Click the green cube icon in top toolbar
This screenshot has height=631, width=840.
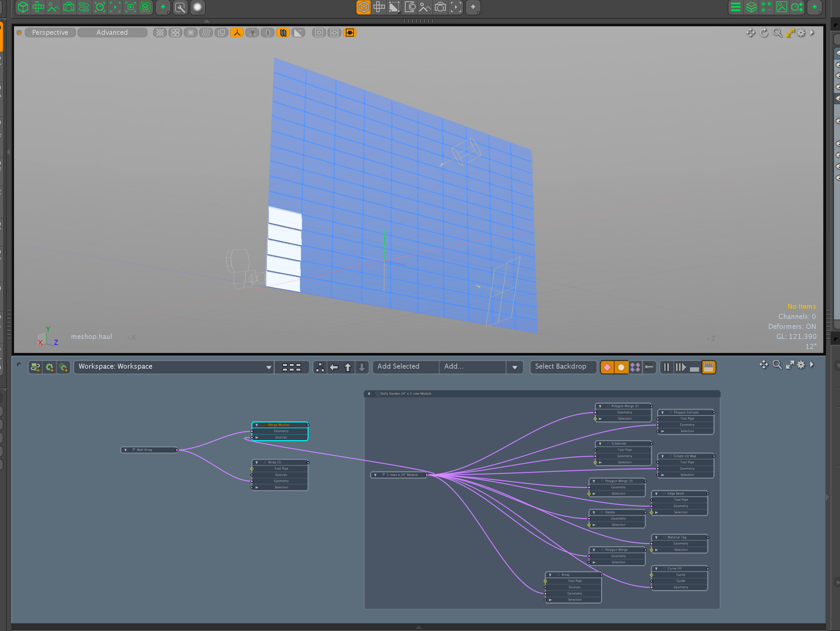[x=23, y=7]
